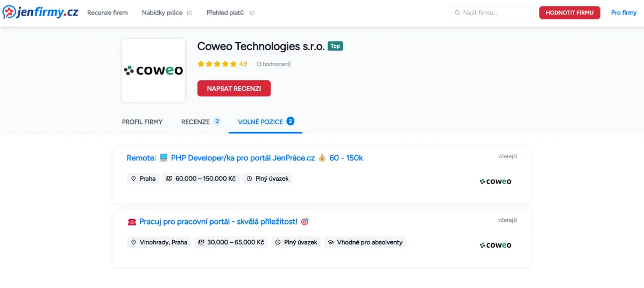644x288 pixels.
Task: Click the jenfirmy.cz logo
Action: (x=40, y=12)
